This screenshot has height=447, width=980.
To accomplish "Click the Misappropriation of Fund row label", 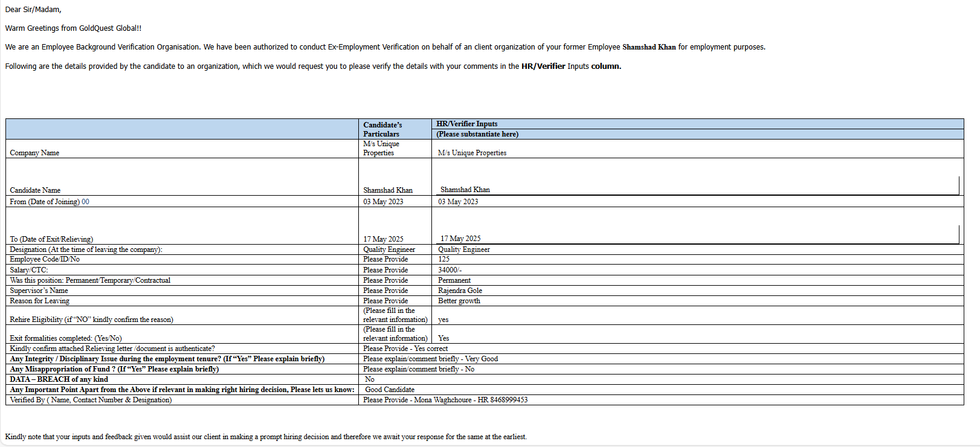I will 114,369.
